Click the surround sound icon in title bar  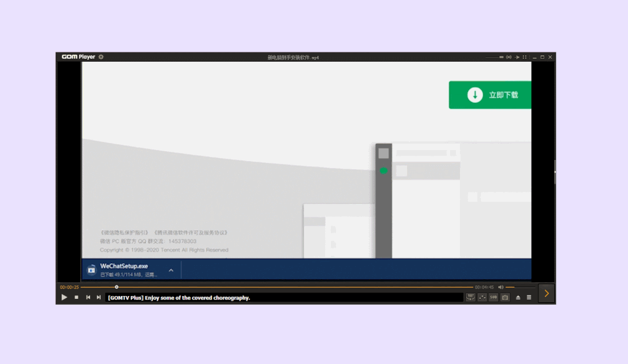click(x=509, y=57)
